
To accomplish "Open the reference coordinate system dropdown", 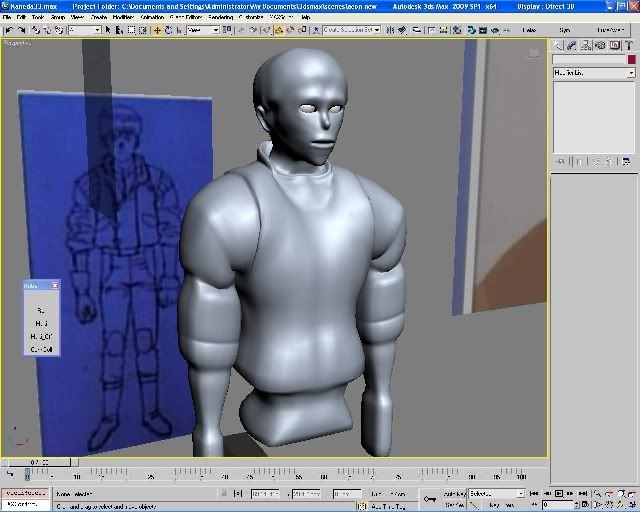I will (203, 30).
